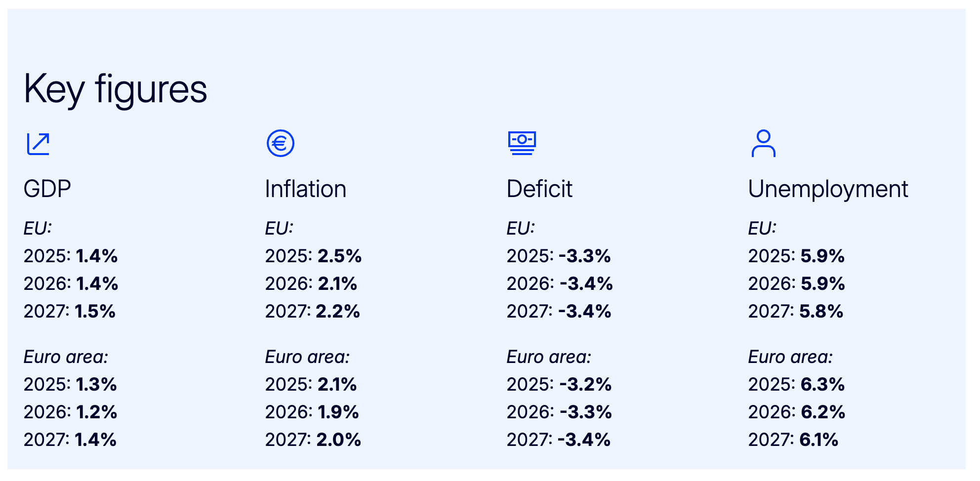This screenshot has height=481, width=980.
Task: Select the Inflation column title
Action: click(x=305, y=189)
